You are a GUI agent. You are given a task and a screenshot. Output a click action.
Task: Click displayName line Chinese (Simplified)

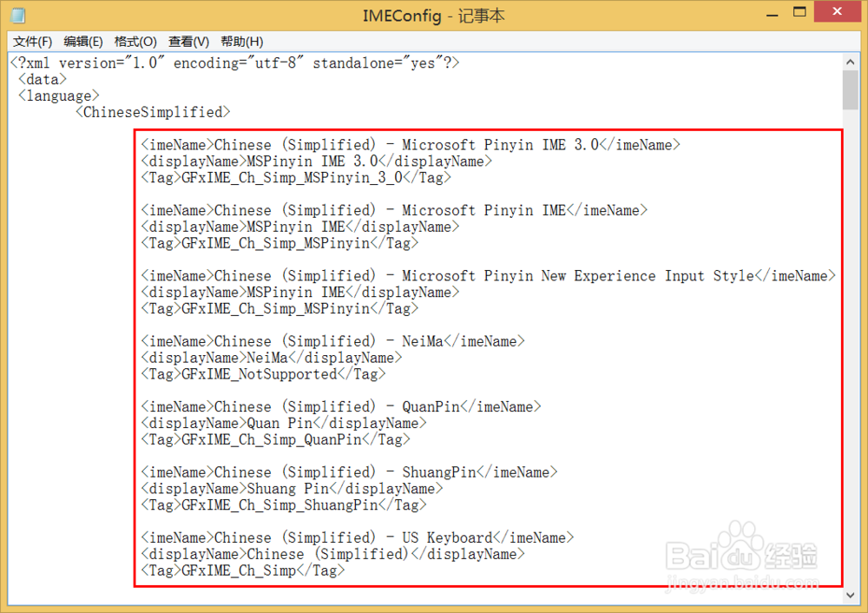coord(332,554)
